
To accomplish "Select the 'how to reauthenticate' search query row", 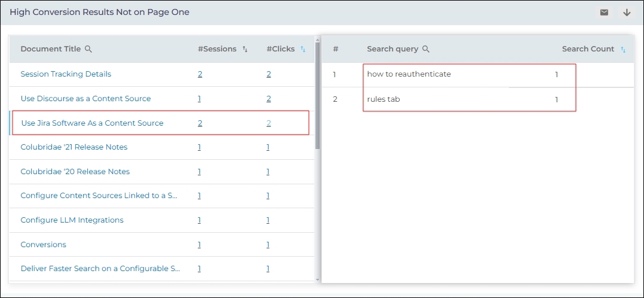I will point(409,74).
